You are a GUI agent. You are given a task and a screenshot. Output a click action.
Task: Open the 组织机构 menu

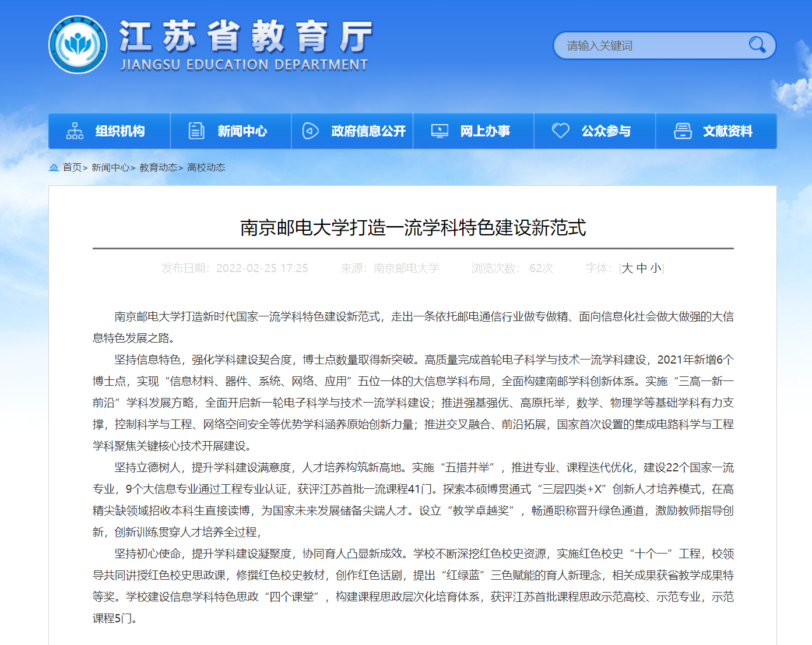click(120, 131)
